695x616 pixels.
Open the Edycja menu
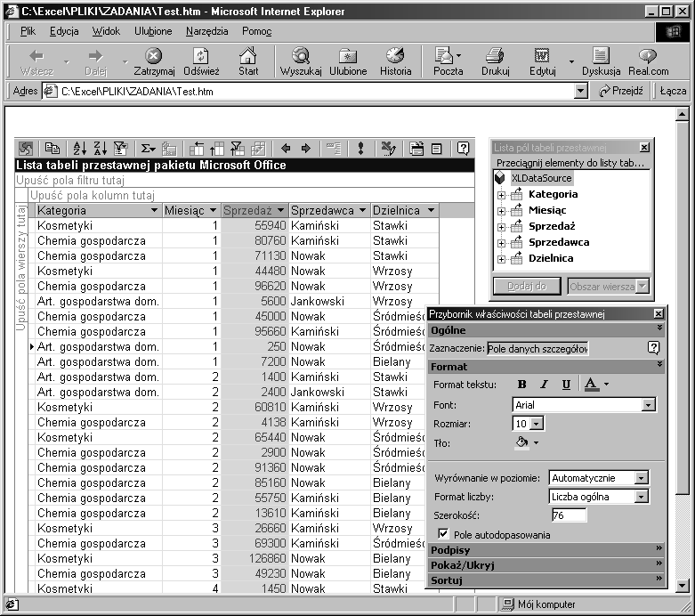click(64, 31)
